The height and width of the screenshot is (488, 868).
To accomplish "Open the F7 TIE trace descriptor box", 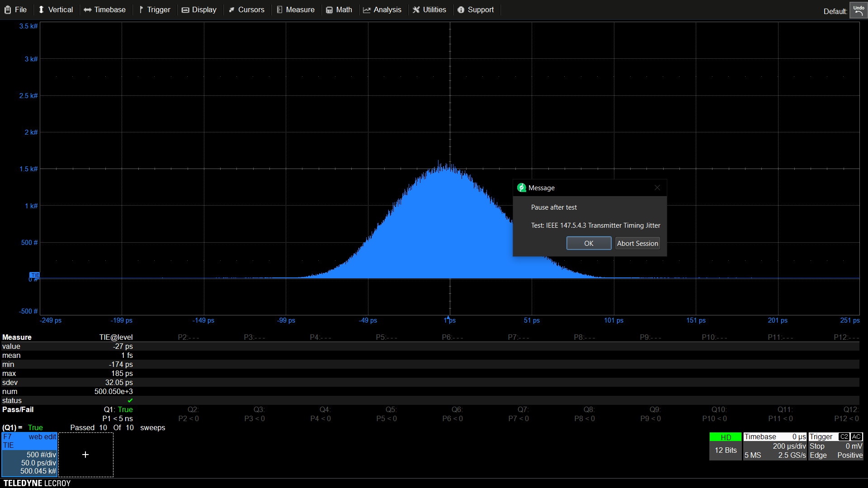I will click(29, 454).
